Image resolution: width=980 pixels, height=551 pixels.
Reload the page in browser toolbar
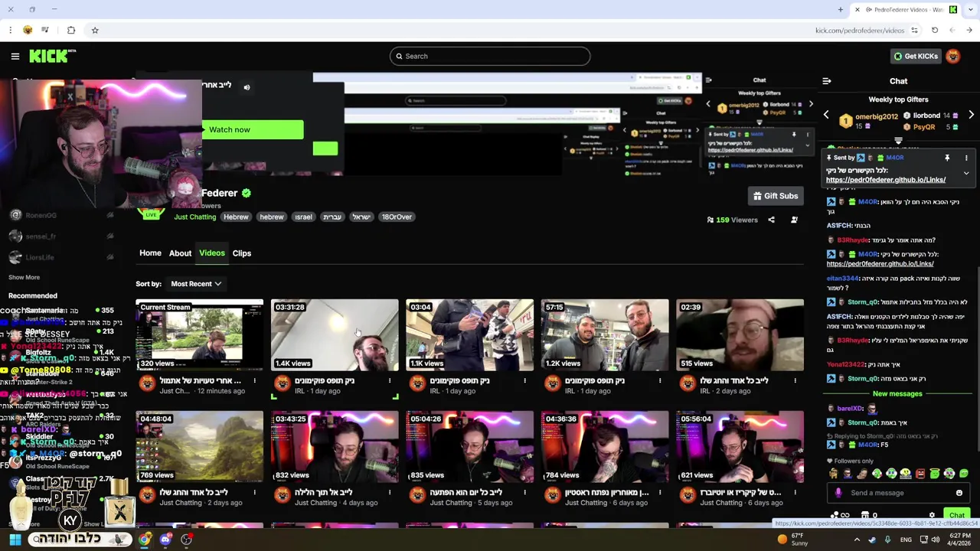point(935,30)
